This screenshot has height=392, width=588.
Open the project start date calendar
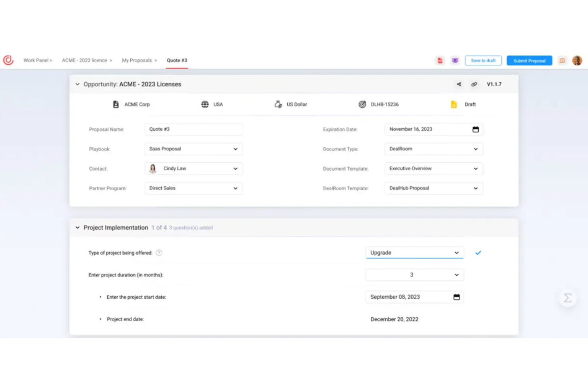456,297
